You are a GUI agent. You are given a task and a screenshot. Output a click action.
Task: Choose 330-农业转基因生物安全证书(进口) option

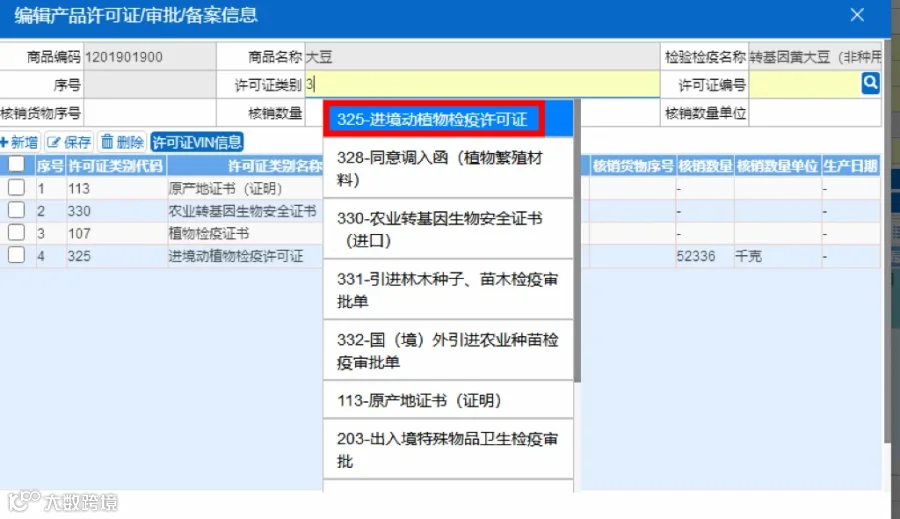[x=448, y=229]
